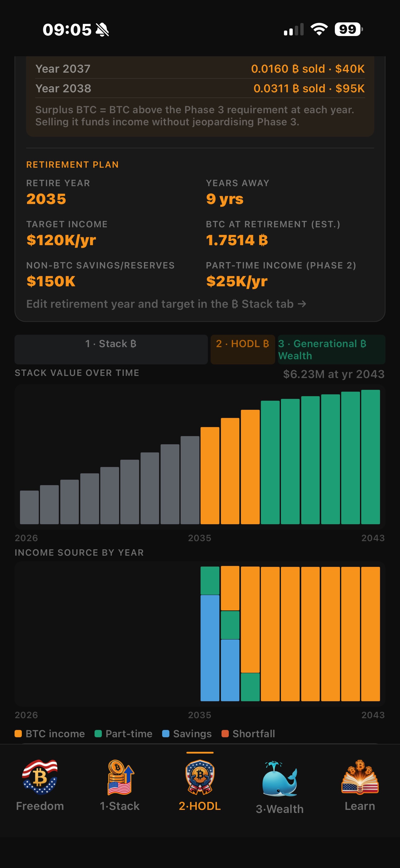Image resolution: width=400 pixels, height=868 pixels.
Task: Tap the Wi-Fi status icon
Action: pyautogui.click(x=319, y=29)
